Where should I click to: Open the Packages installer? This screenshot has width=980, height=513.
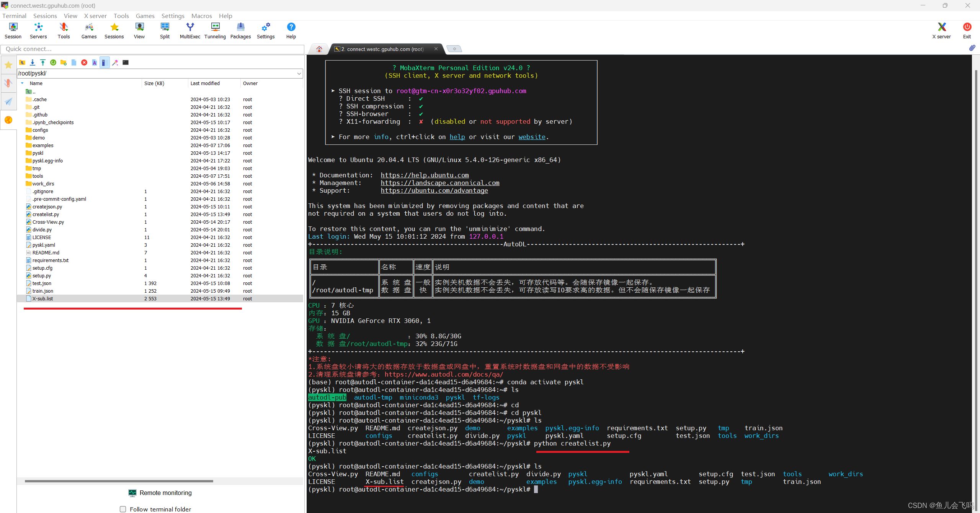click(240, 30)
